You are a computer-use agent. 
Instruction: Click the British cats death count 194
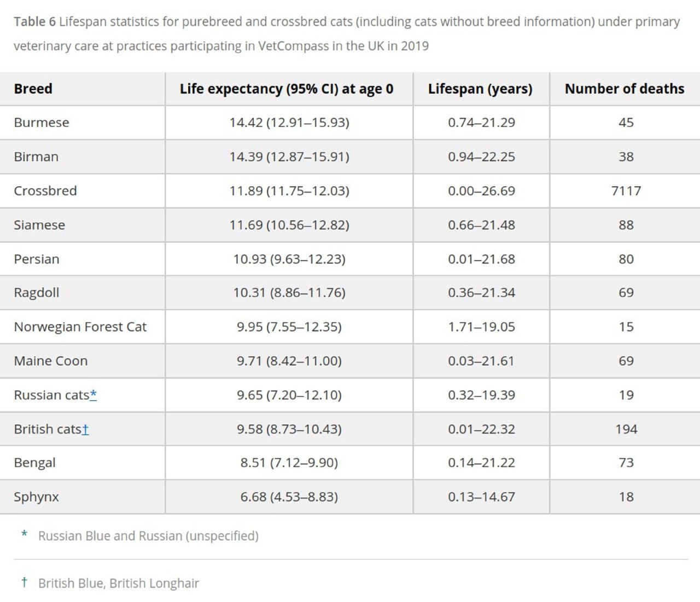[626, 429]
